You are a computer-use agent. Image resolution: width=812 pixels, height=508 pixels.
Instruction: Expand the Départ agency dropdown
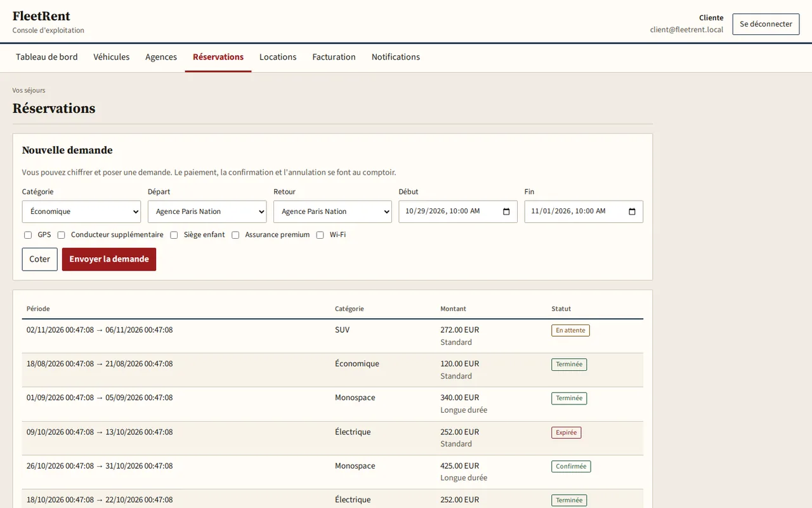tap(207, 211)
